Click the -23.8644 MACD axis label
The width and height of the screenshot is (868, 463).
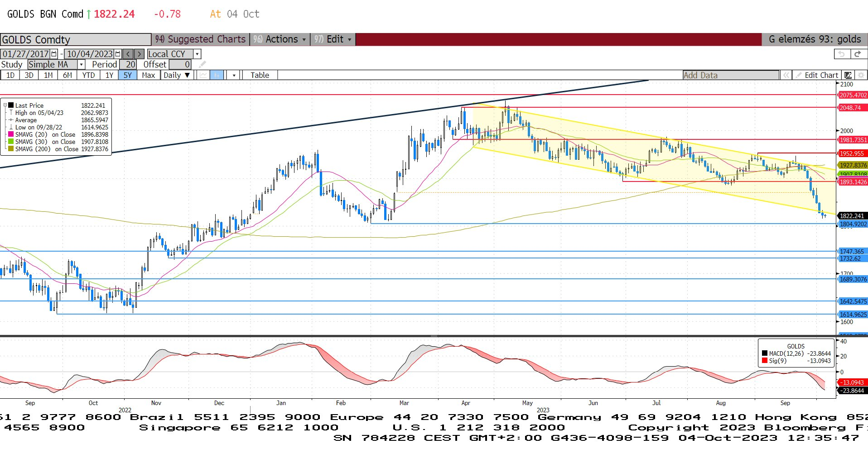[853, 391]
